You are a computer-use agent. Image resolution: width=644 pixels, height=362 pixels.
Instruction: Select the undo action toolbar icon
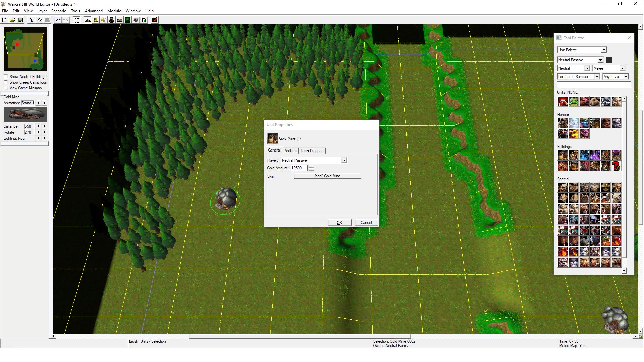point(58,20)
